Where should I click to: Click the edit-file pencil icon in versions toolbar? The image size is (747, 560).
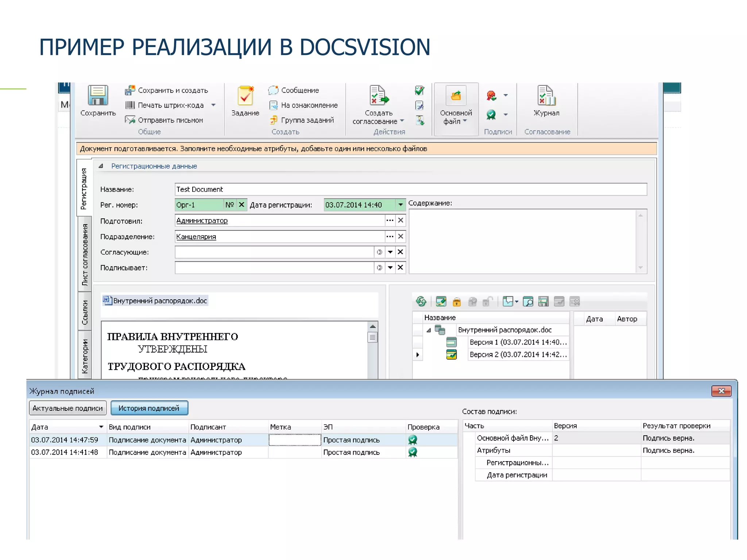(441, 302)
